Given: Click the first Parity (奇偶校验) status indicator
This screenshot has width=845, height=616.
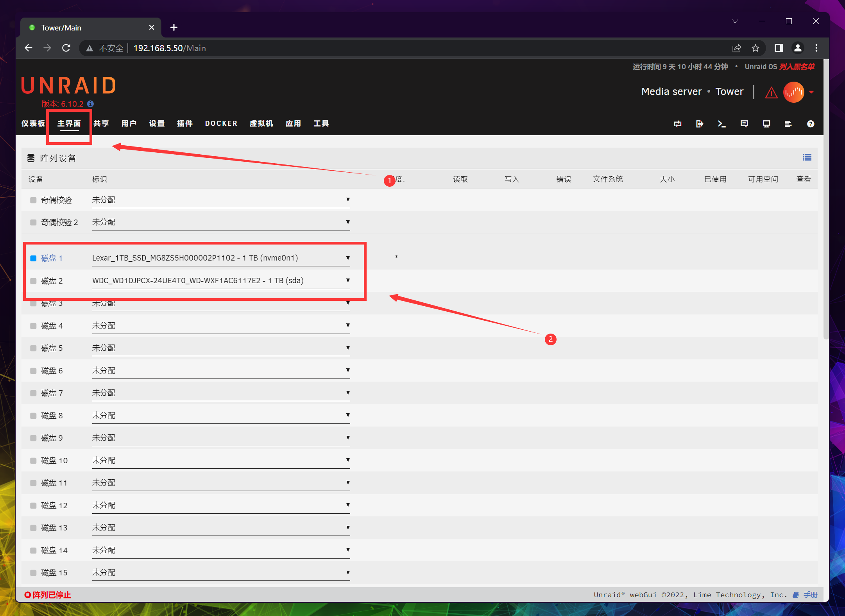Looking at the screenshot, I should [33, 200].
